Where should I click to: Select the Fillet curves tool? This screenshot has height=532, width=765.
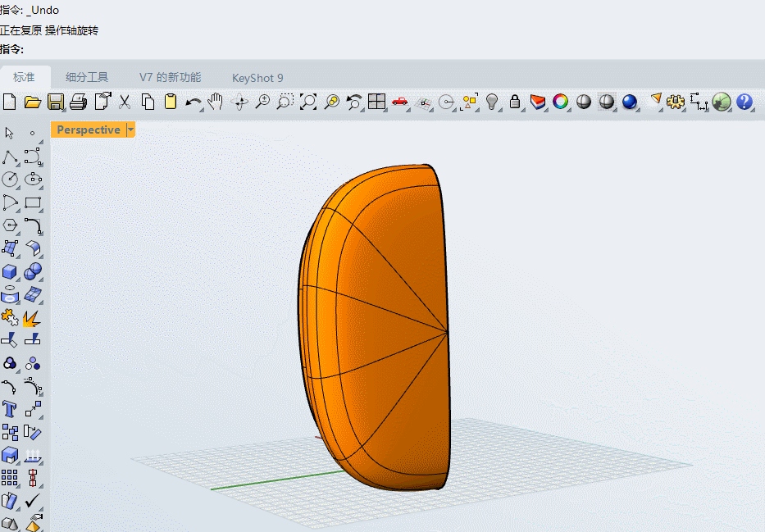point(33,226)
